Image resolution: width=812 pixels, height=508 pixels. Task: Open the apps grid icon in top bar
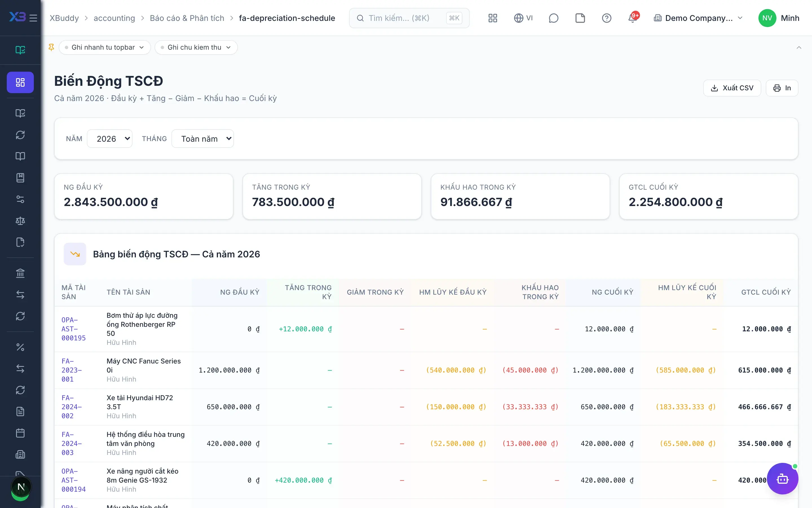click(493, 18)
